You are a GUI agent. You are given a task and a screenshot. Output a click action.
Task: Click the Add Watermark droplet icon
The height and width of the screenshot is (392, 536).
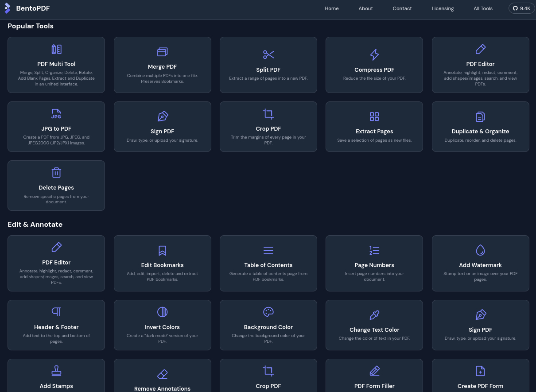[480, 250]
